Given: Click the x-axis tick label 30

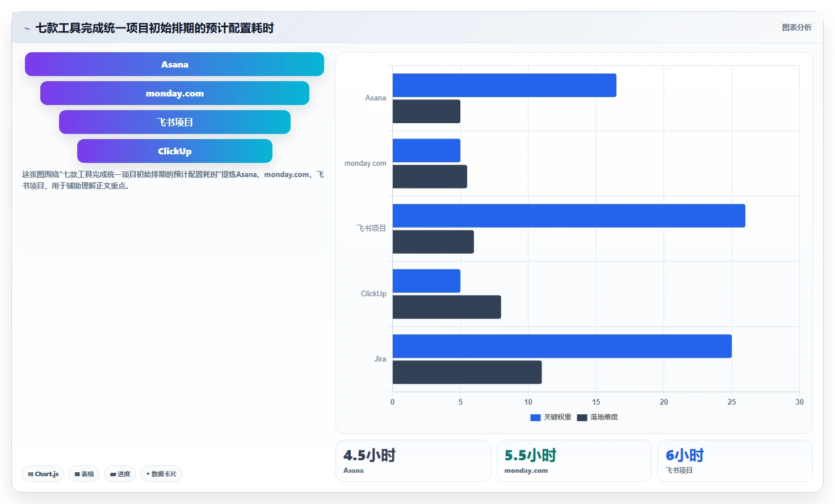Looking at the screenshot, I should [799, 402].
